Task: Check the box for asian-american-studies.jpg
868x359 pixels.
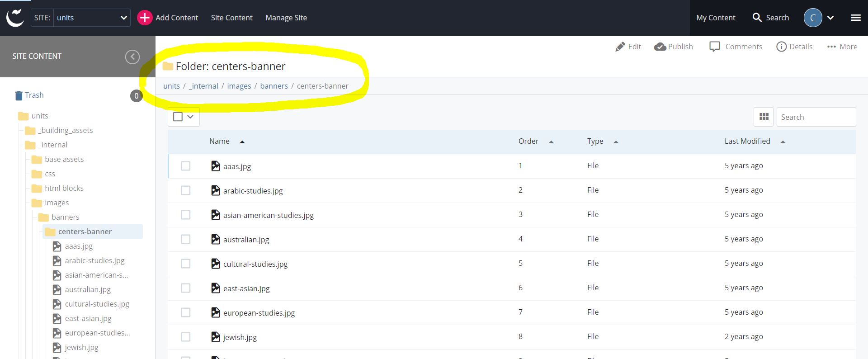Action: (x=185, y=215)
